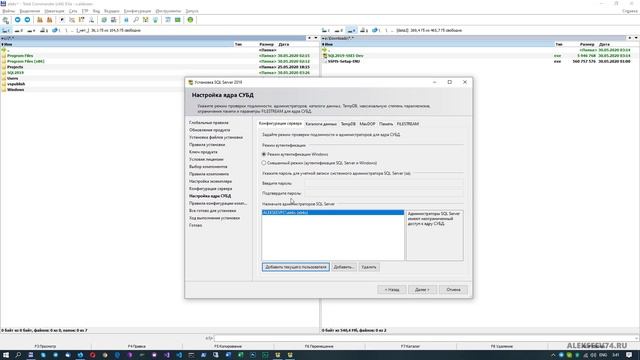Select drive e button in left panel
The height and width of the screenshot is (360, 640).
point(31,30)
